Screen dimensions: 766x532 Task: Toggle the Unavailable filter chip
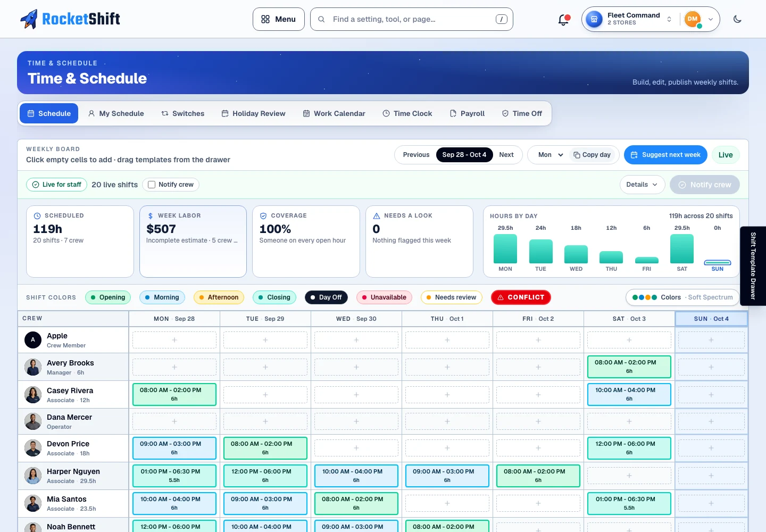click(384, 297)
